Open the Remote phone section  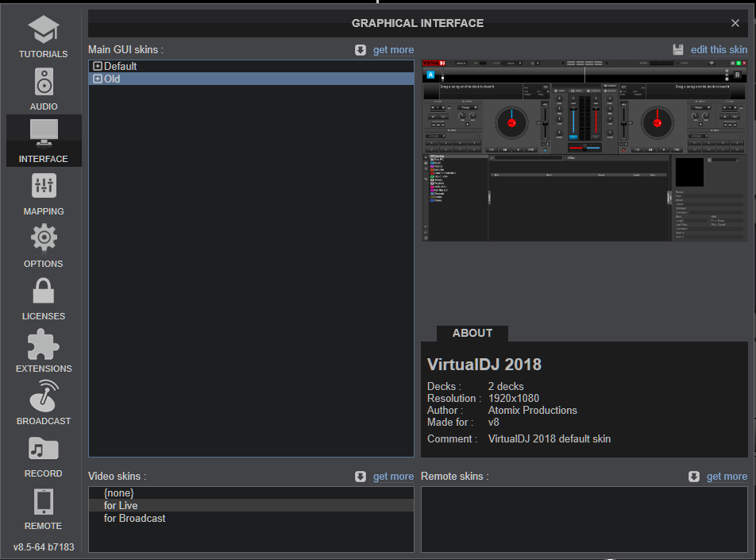44,509
